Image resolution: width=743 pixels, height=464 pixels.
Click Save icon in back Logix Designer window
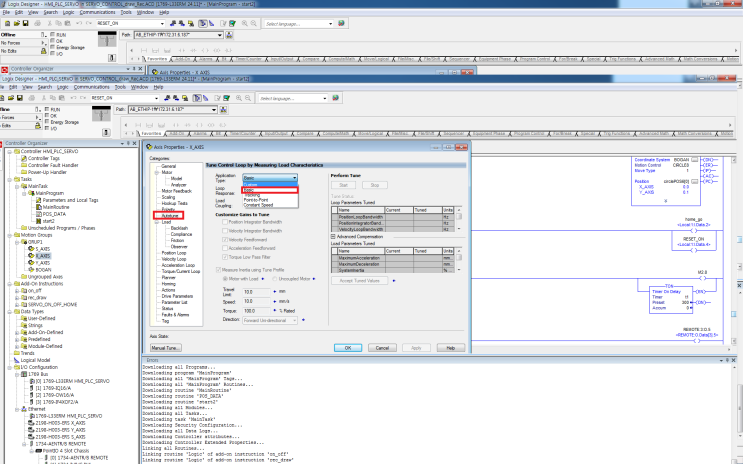(x=26, y=23)
